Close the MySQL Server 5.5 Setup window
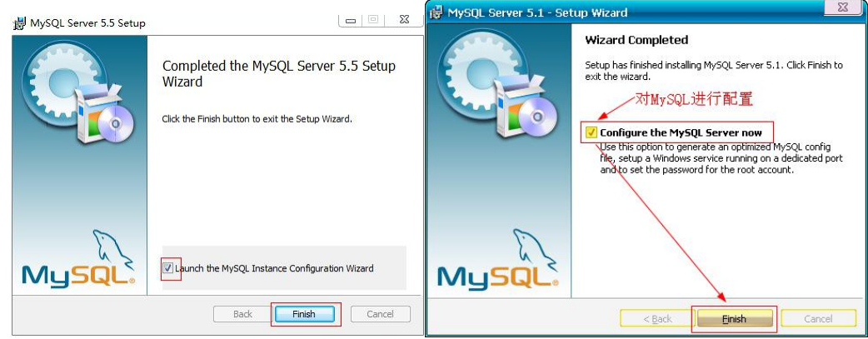The image size is (868, 339). coord(404,20)
